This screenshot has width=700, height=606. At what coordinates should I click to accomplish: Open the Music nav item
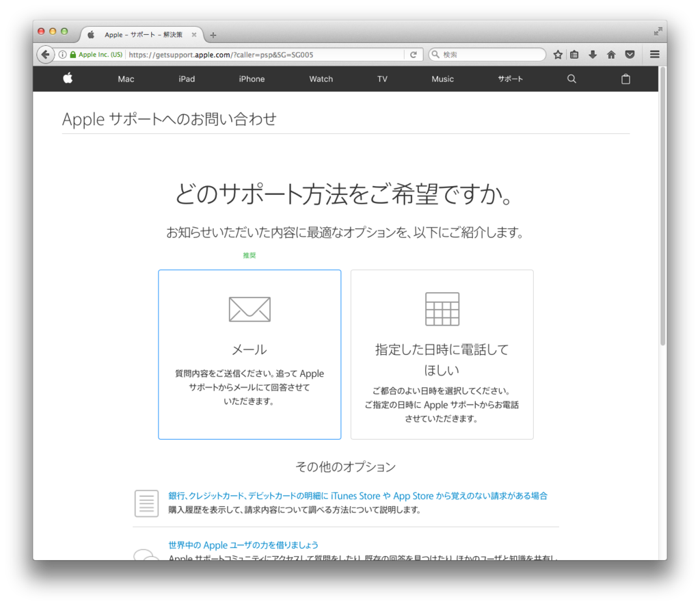tap(442, 79)
